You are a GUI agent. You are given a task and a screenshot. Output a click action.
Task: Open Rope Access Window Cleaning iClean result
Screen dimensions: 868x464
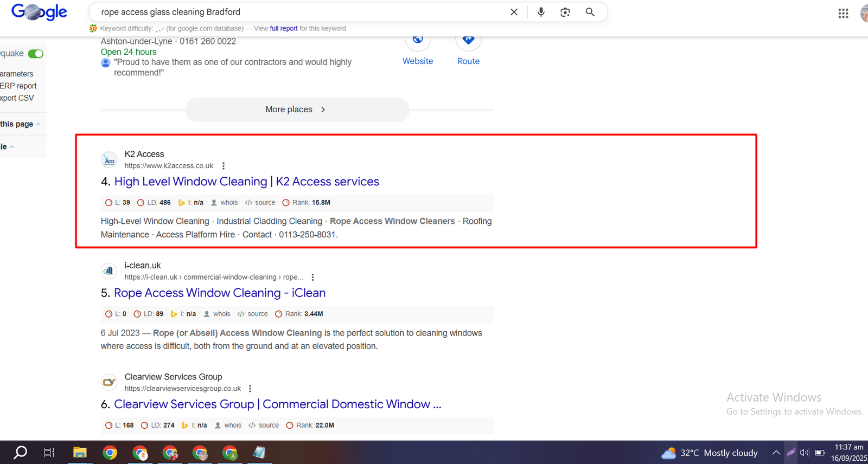pyautogui.click(x=219, y=293)
